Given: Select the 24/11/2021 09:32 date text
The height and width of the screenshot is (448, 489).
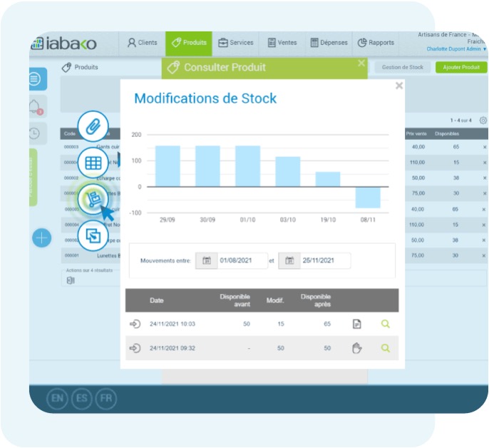Looking at the screenshot, I should 173,348.
